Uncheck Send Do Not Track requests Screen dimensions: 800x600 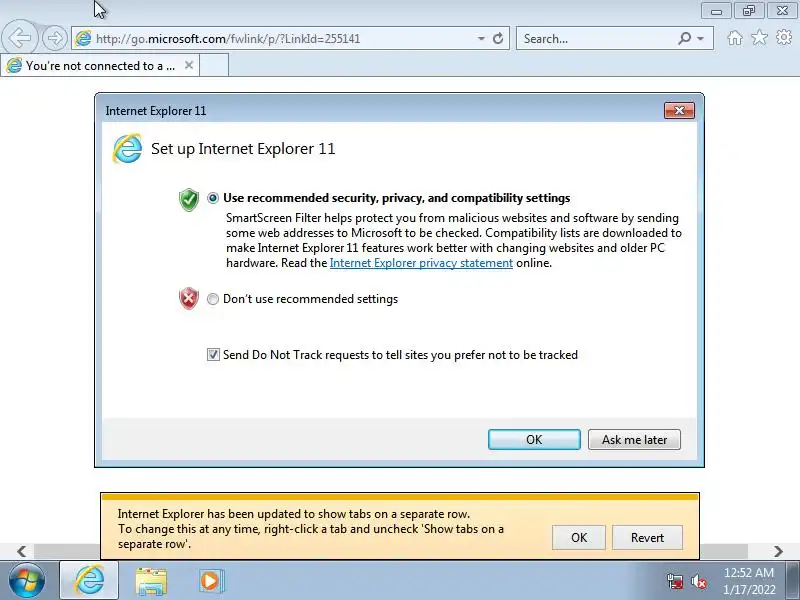point(213,355)
